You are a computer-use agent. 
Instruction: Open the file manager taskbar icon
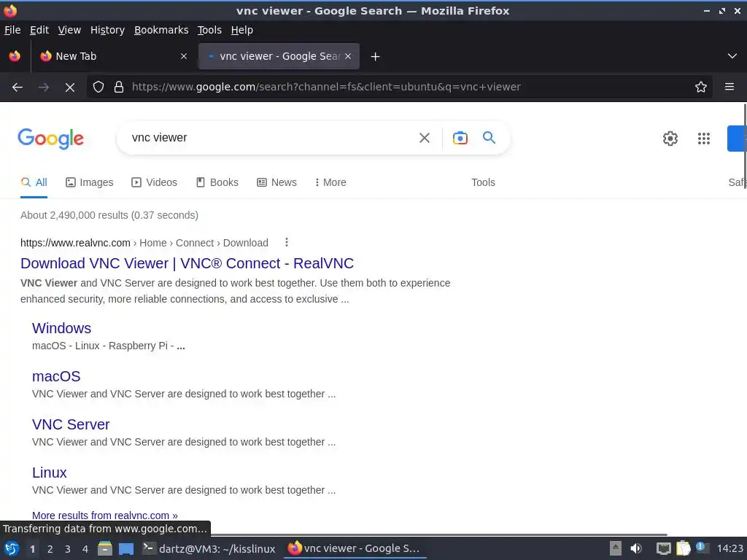tap(105, 548)
